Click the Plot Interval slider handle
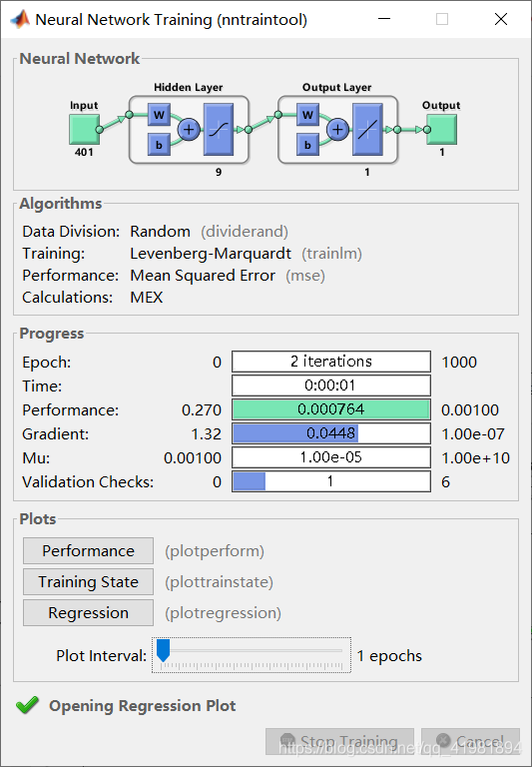 [x=163, y=650]
